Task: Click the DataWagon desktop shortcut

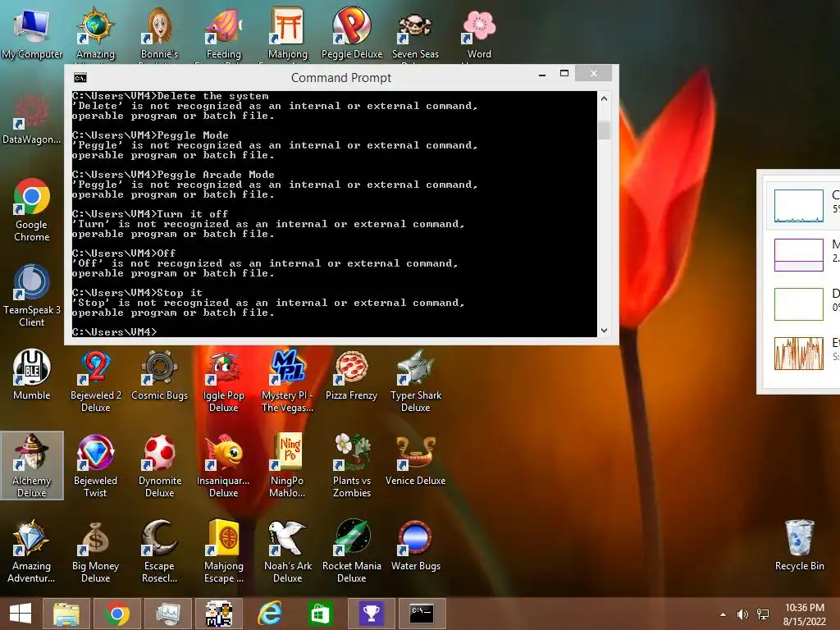Action: pos(32,119)
